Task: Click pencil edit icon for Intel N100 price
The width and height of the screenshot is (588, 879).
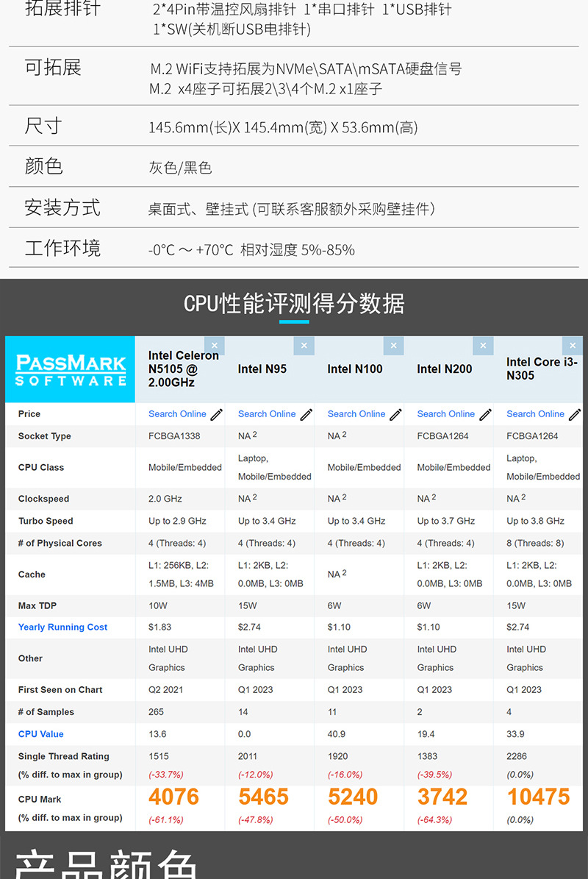Action: 396,415
